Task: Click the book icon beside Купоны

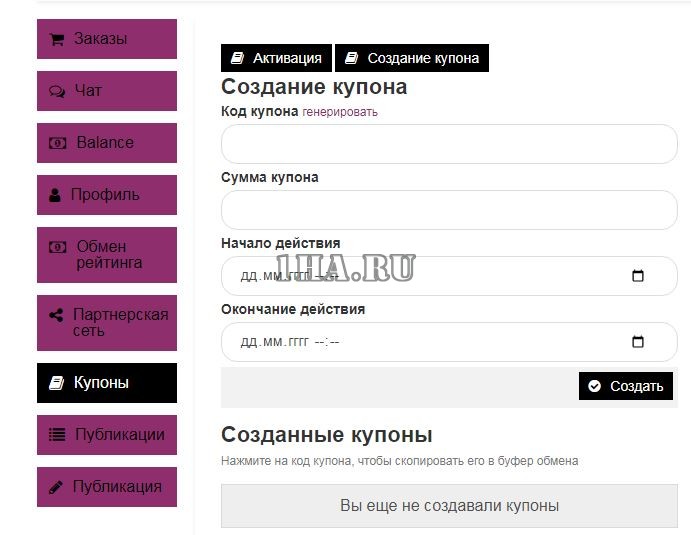Action: 57,383
